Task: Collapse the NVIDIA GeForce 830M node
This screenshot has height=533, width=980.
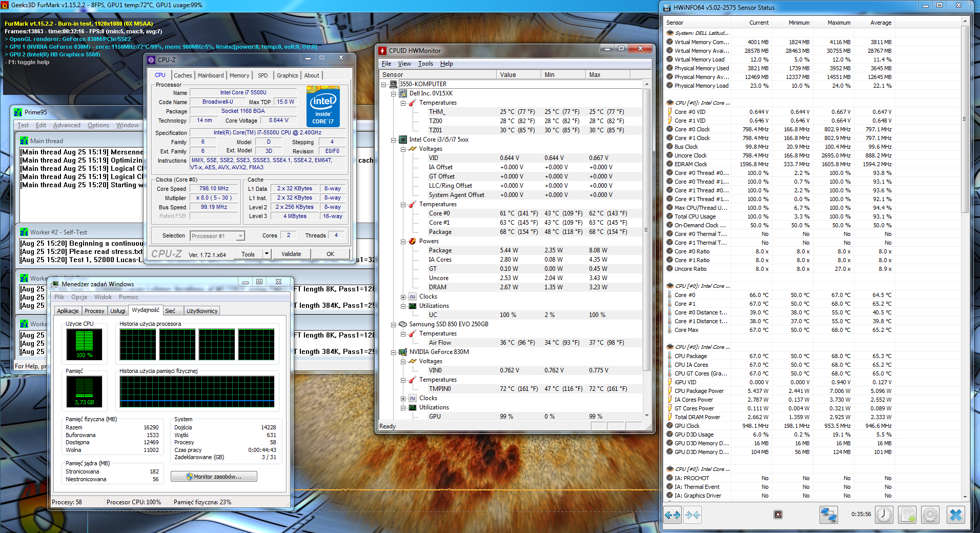Action: (x=393, y=352)
